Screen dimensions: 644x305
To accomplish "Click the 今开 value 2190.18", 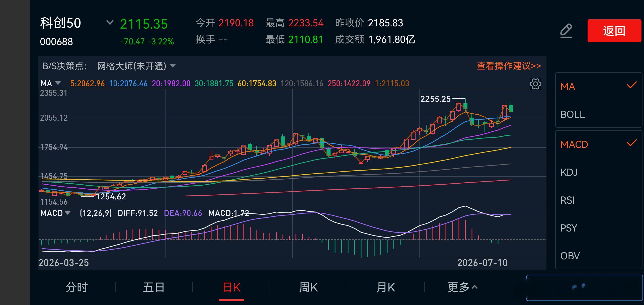I will [x=236, y=23].
